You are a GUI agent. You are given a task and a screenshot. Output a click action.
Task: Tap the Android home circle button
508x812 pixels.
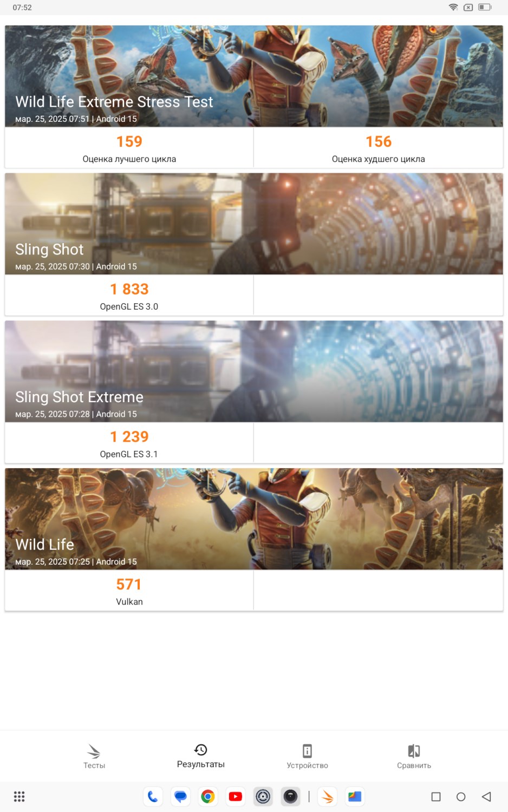coord(461,796)
